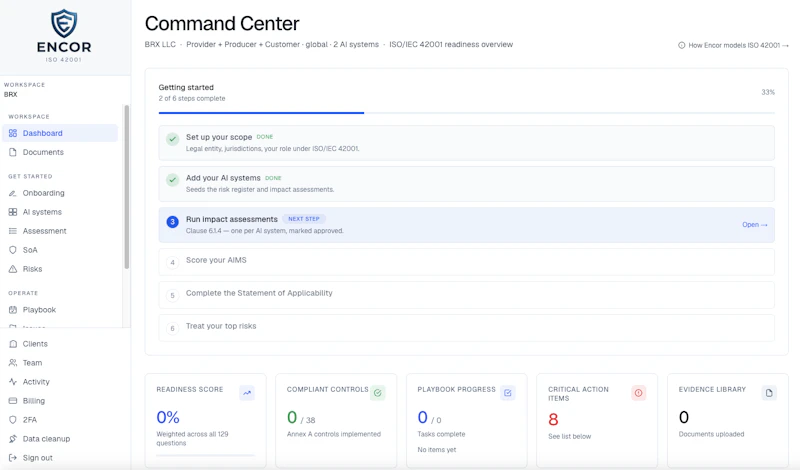Click the Onboarding pencil icon

coord(13,193)
